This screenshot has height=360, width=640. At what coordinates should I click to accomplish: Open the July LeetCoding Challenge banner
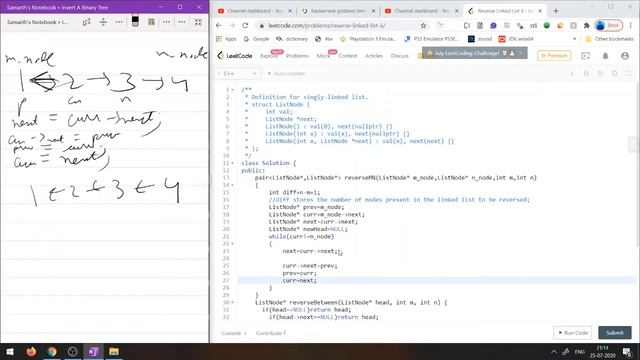[474, 53]
